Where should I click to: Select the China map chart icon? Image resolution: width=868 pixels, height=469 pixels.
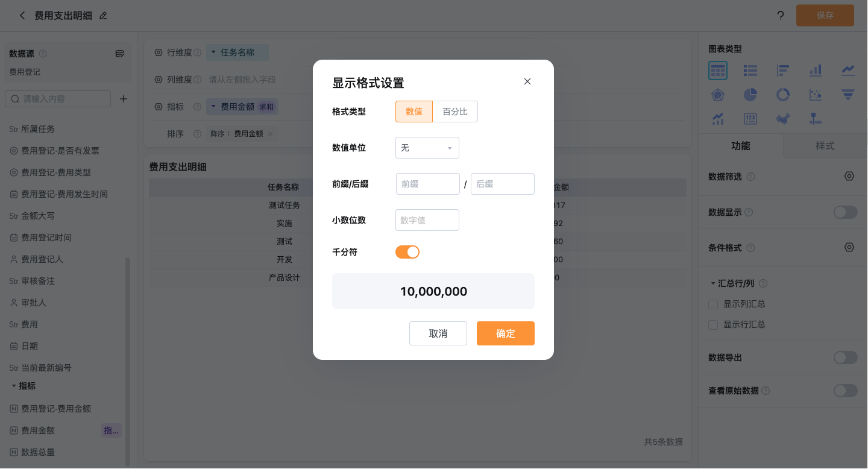tap(783, 119)
